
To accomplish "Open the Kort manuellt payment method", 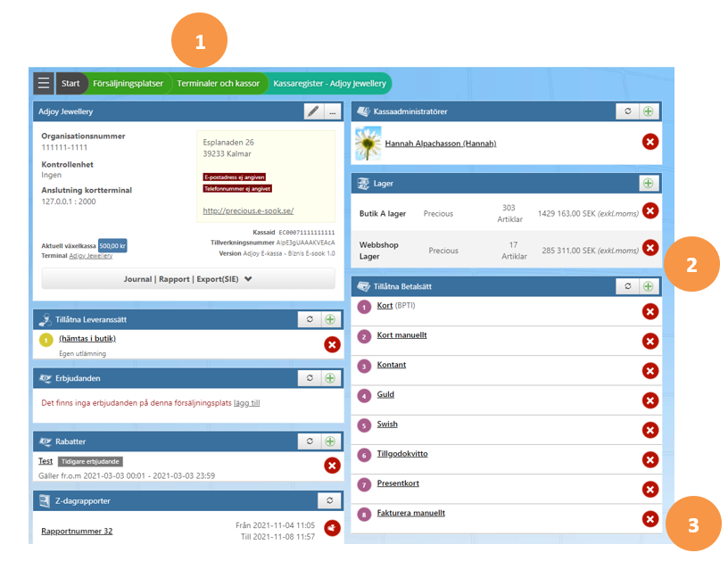I will (x=402, y=335).
